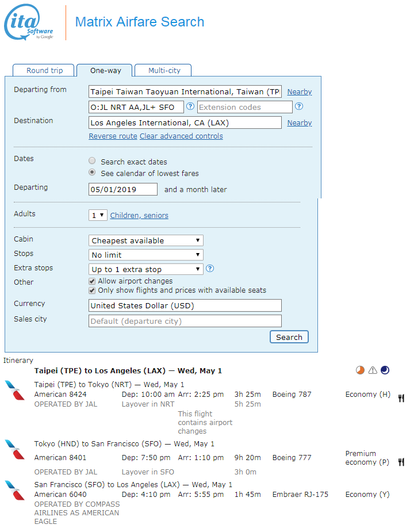This screenshot has height=532, width=410.
Task: Click the warning triangle itinerary icon
Action: [373, 370]
